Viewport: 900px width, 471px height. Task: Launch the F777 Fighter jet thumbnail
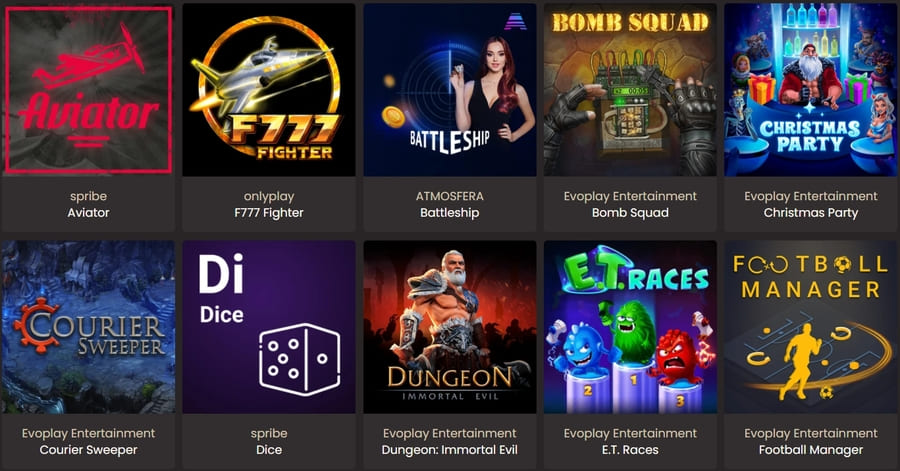click(269, 89)
